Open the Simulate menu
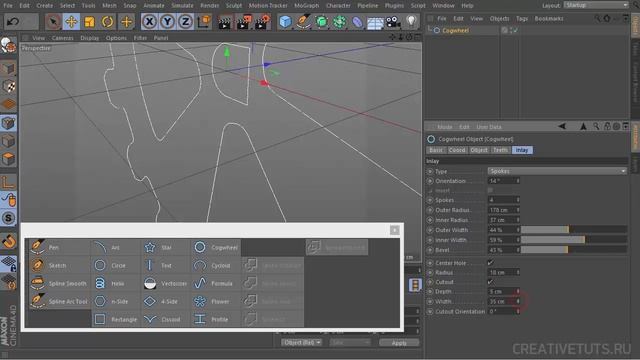 pos(182,6)
